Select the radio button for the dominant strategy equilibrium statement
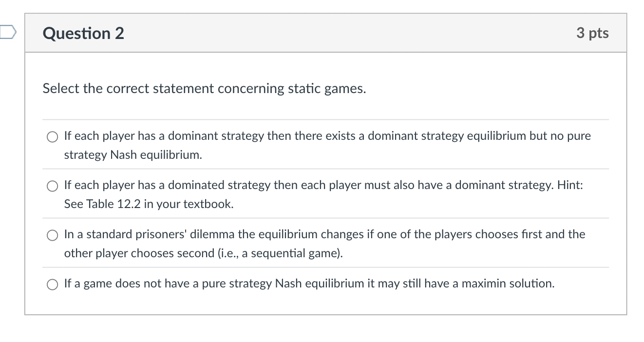Image resolution: width=644 pixels, height=342 pixels. [x=52, y=137]
